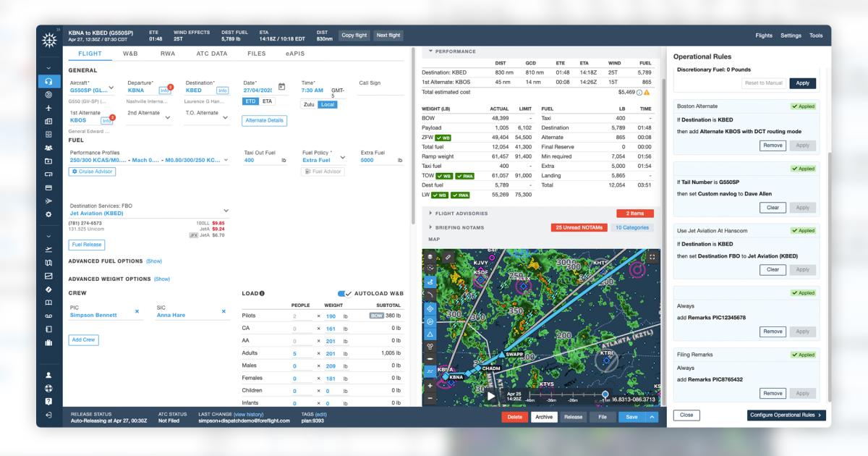The width and height of the screenshot is (868, 456).
Task: Collapse the Performance section
Action: click(431, 51)
